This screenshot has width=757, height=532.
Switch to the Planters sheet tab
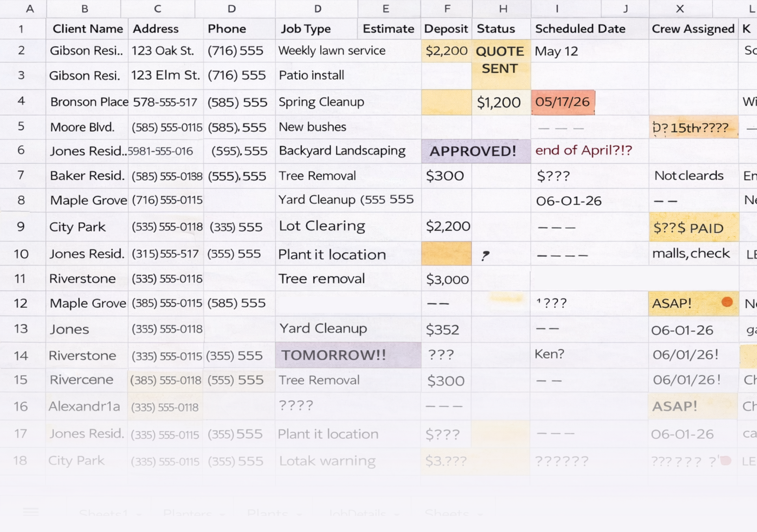pos(187,513)
